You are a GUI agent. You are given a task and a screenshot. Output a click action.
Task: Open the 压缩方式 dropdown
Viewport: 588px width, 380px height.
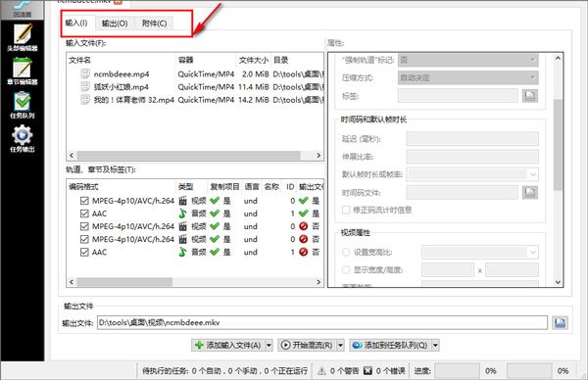pyautogui.click(x=468, y=77)
